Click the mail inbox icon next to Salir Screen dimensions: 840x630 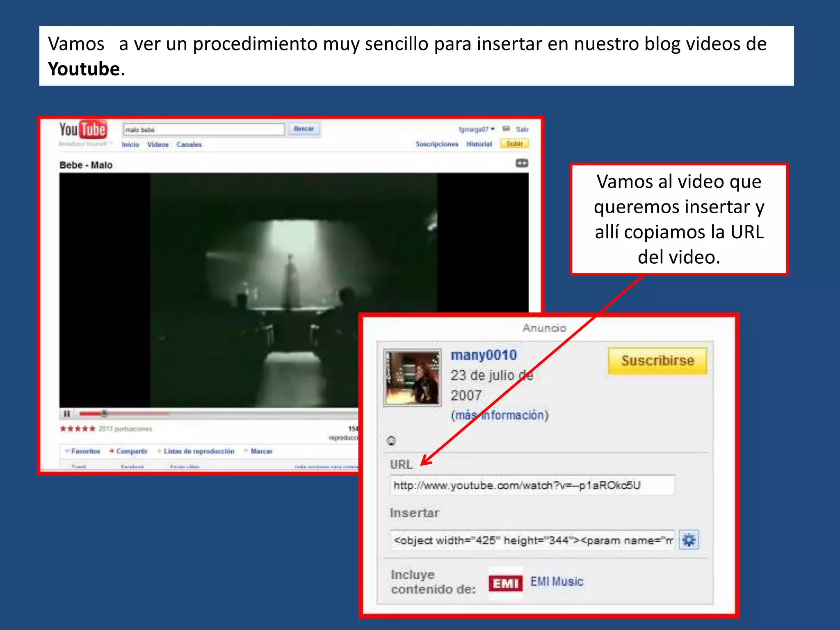(x=506, y=129)
